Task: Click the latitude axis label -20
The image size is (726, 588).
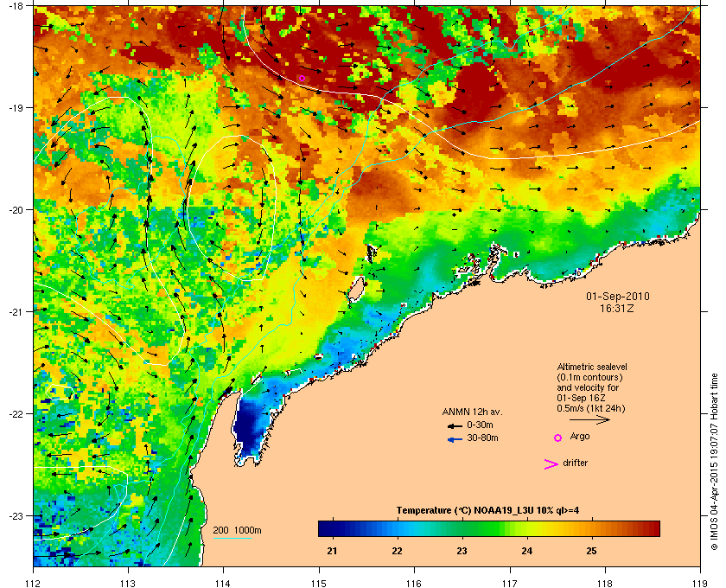Action: [x=15, y=210]
